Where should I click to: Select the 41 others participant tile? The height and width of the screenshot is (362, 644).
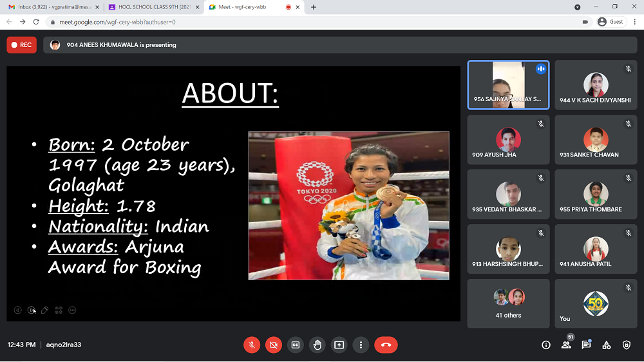[x=508, y=303]
